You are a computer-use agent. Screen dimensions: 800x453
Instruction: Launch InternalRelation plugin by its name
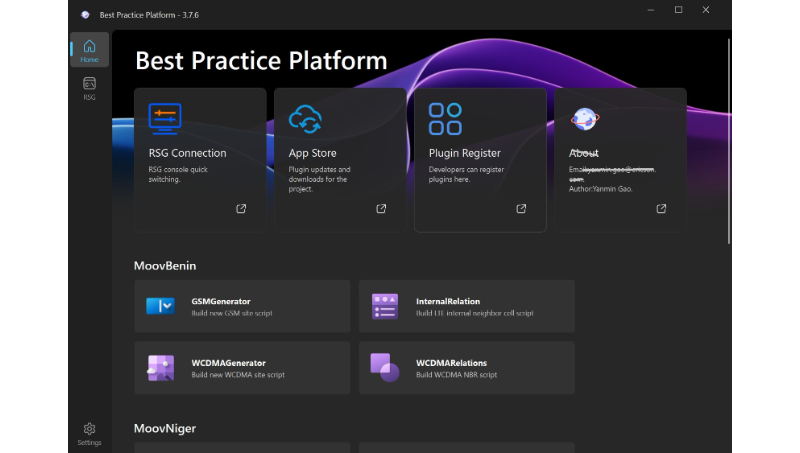(448, 301)
